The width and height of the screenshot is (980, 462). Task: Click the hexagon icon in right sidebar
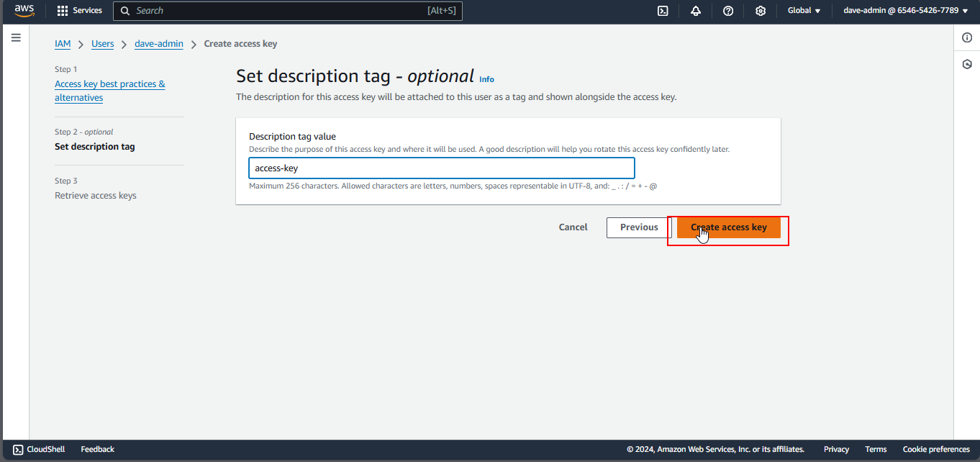967,64
